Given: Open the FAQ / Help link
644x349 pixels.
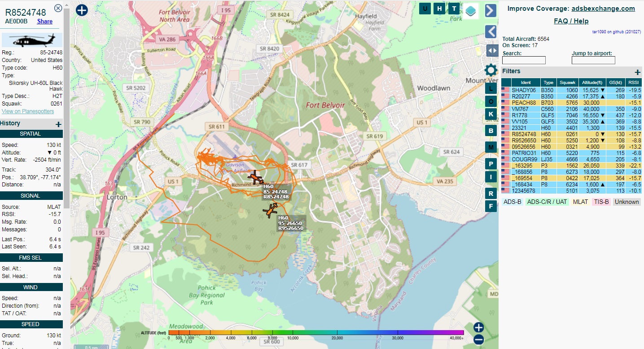Looking at the screenshot, I should [571, 21].
